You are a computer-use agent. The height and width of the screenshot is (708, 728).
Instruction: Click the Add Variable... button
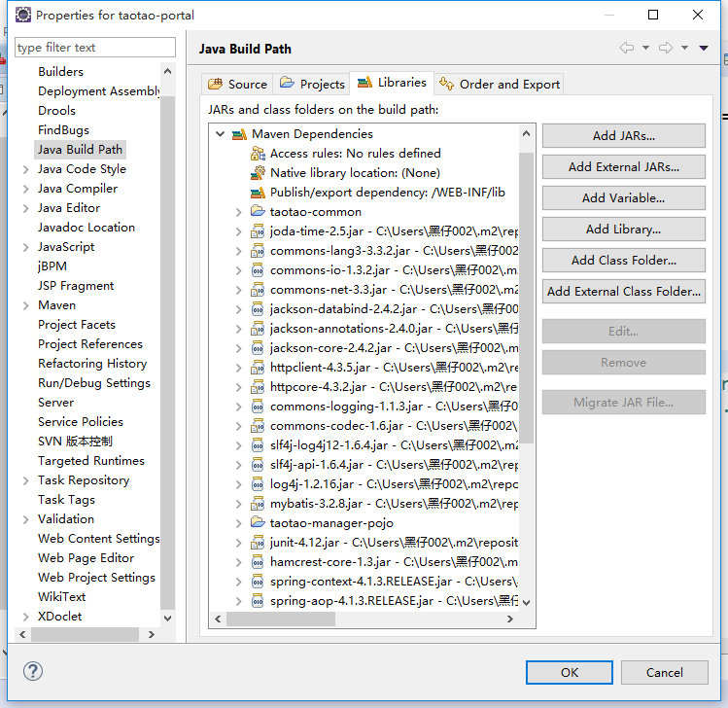(624, 197)
